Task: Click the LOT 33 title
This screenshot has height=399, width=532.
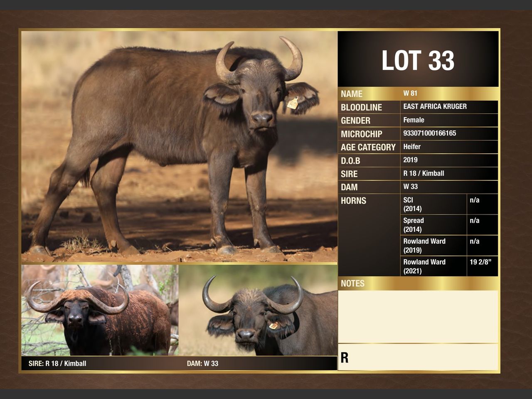Action: pyautogui.click(x=418, y=61)
